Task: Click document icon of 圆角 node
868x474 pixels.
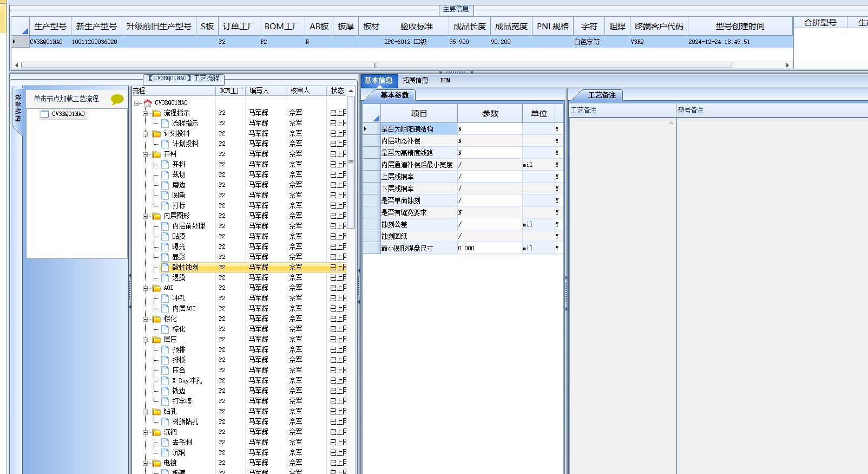Action: (x=166, y=195)
